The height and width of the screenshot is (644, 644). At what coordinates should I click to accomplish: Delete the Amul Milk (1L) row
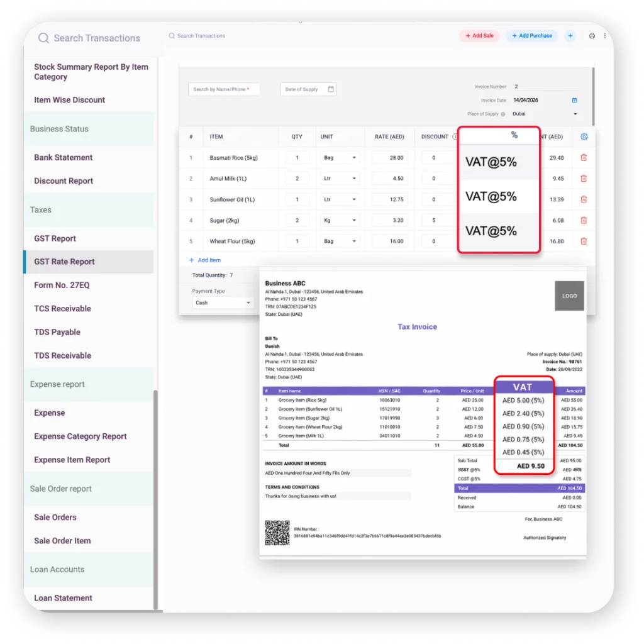click(x=584, y=179)
